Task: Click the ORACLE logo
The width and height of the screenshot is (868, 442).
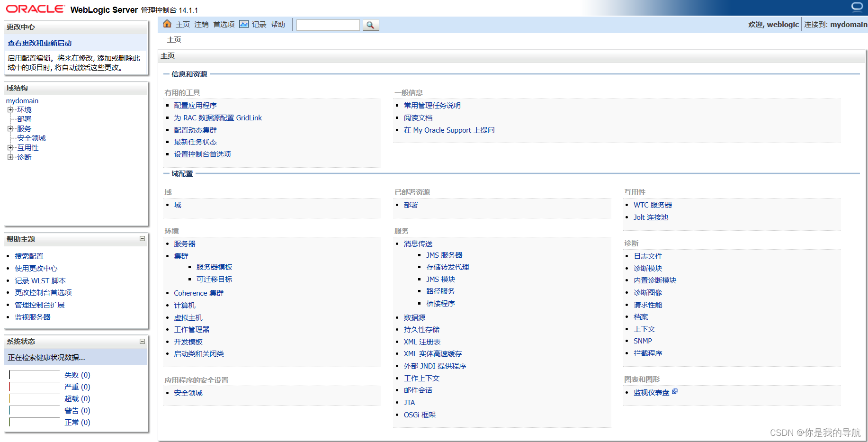Action: (x=33, y=8)
